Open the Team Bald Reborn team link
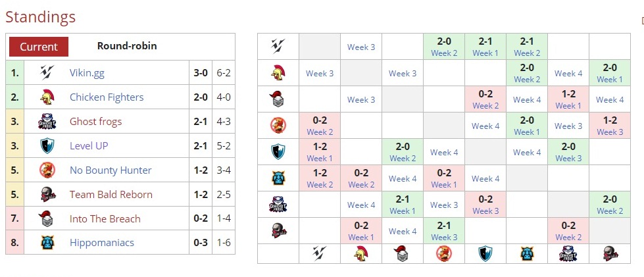The image size is (644, 277). (x=111, y=195)
